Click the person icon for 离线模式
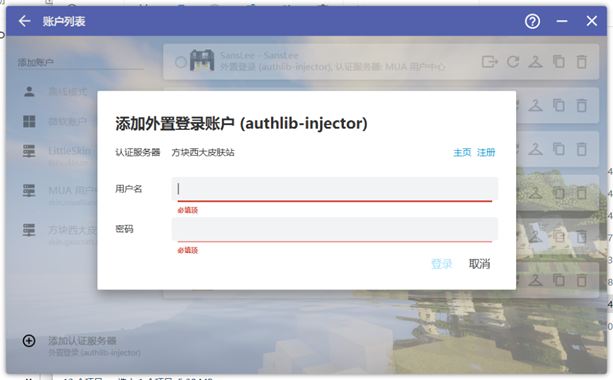The image size is (613, 380). (x=29, y=92)
